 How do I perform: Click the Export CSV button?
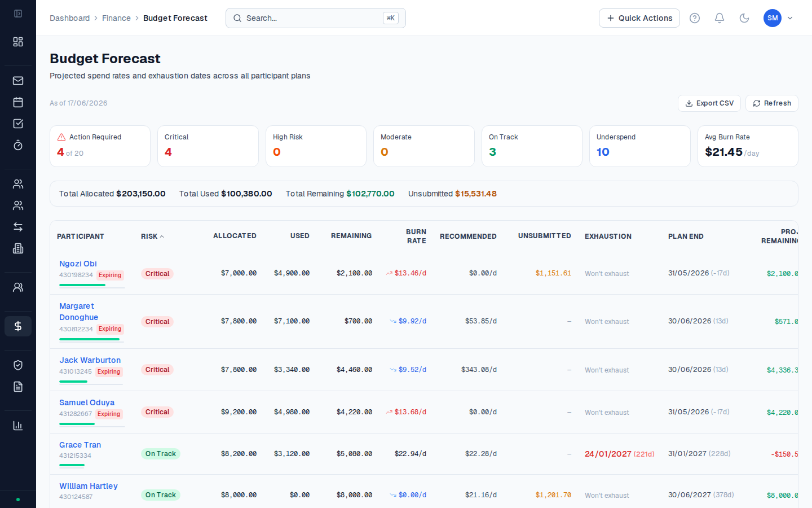pyautogui.click(x=709, y=103)
